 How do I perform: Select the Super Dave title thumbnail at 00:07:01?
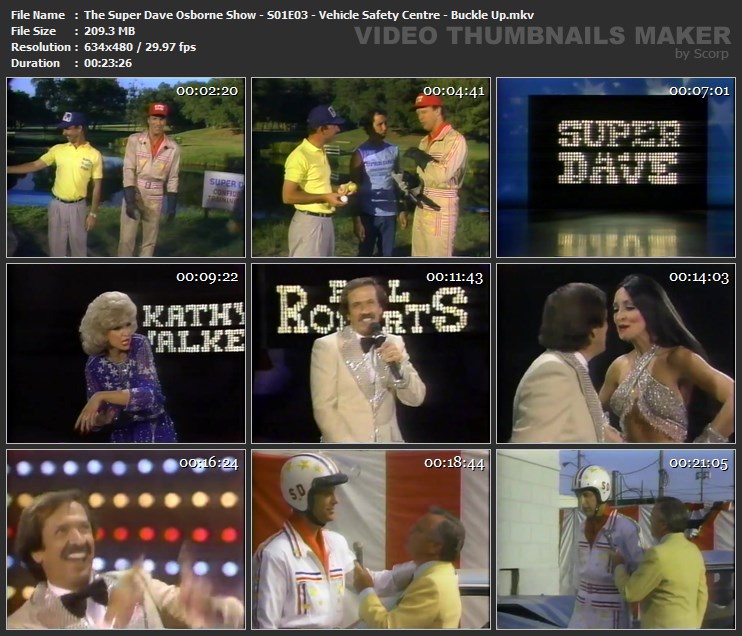click(x=616, y=168)
